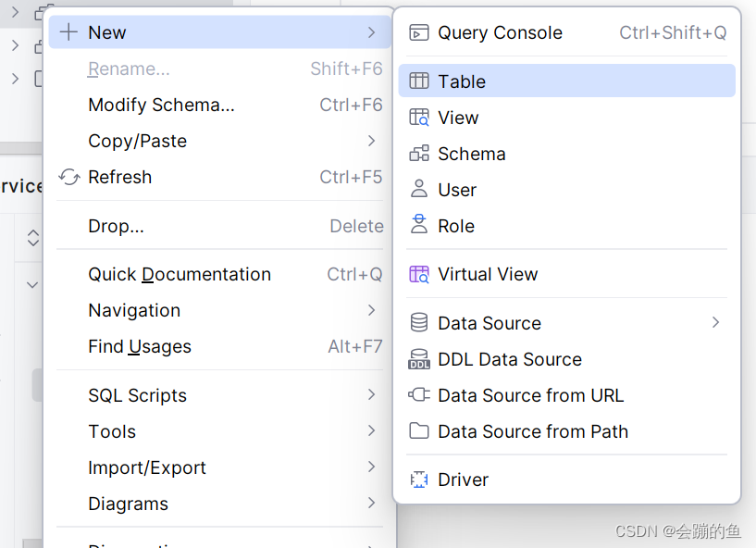Click the Table grid icon
This screenshot has height=548, width=756.
tap(419, 81)
